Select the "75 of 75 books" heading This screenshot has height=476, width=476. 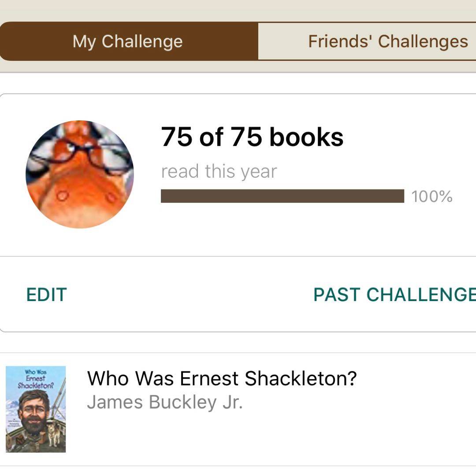click(x=252, y=137)
